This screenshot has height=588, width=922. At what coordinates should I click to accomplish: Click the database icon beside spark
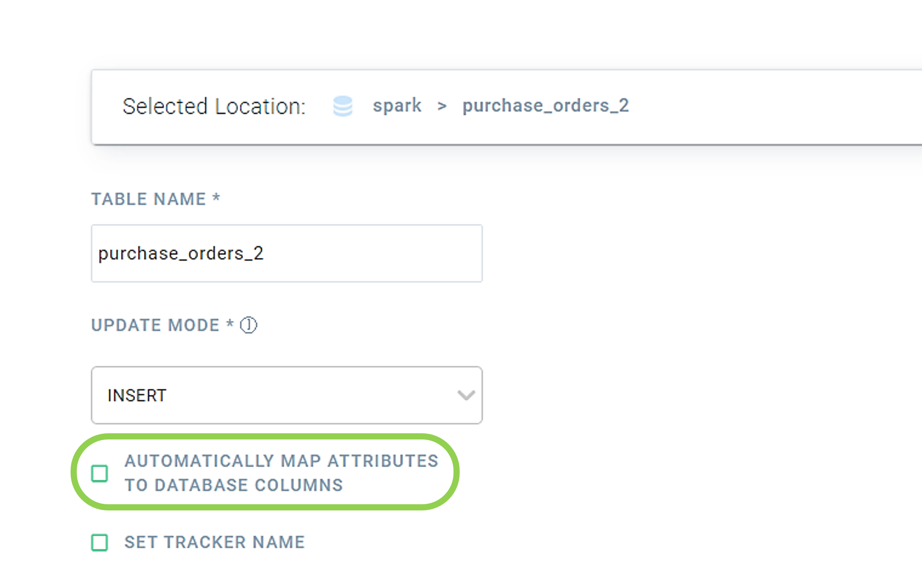pos(342,106)
